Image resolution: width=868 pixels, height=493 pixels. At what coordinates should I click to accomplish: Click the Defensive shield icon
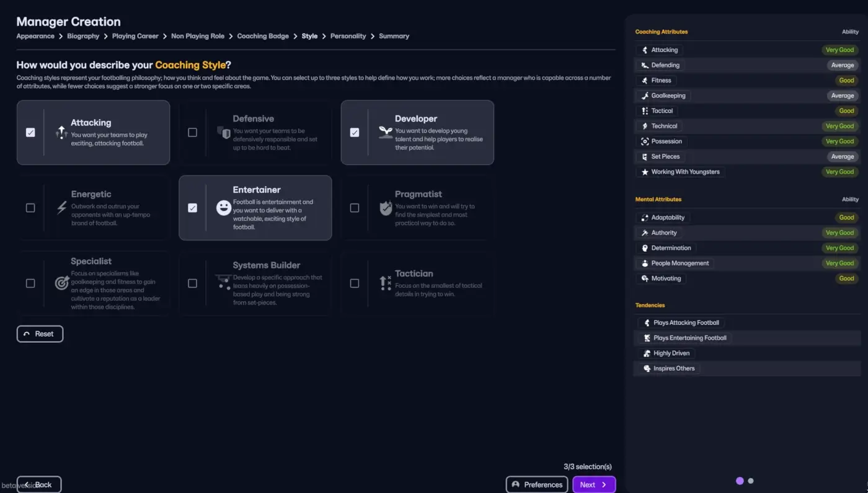pyautogui.click(x=223, y=132)
